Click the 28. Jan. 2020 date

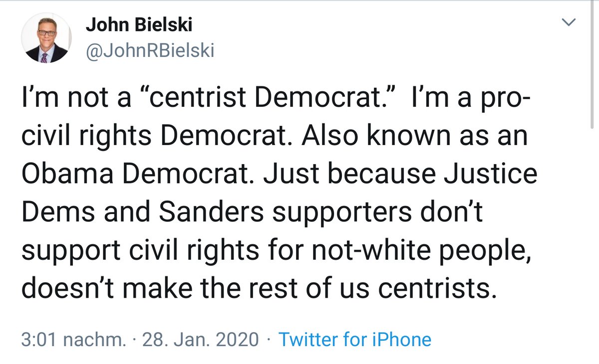(x=201, y=340)
